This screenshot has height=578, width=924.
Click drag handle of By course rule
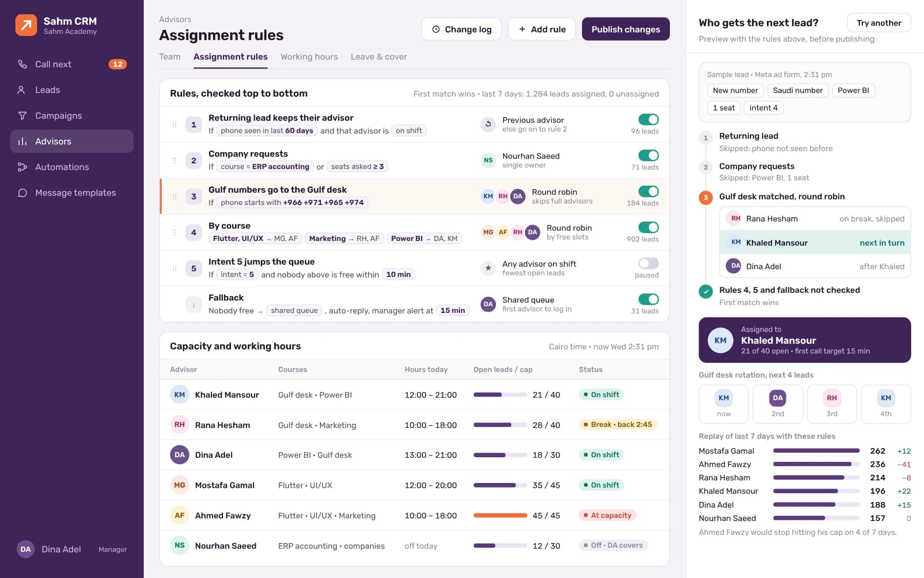pos(175,232)
